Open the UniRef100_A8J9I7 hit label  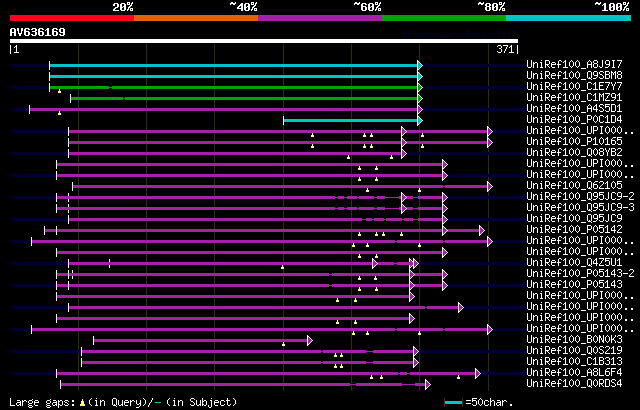tap(574, 64)
